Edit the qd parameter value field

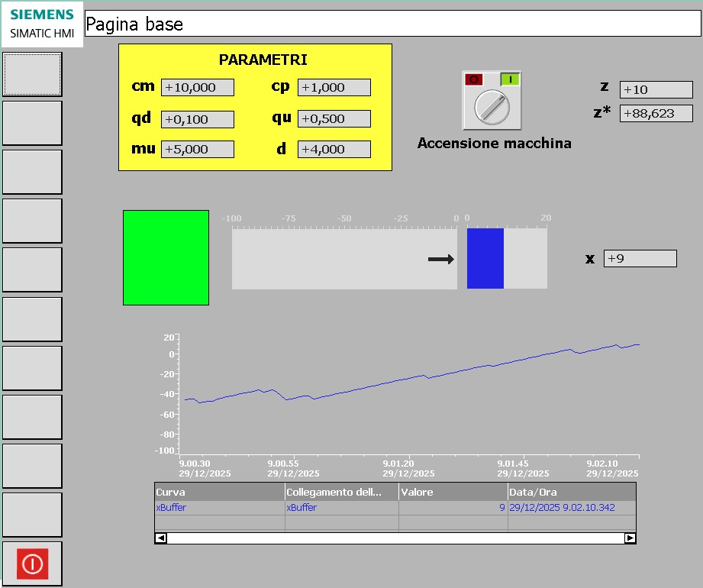click(x=198, y=119)
